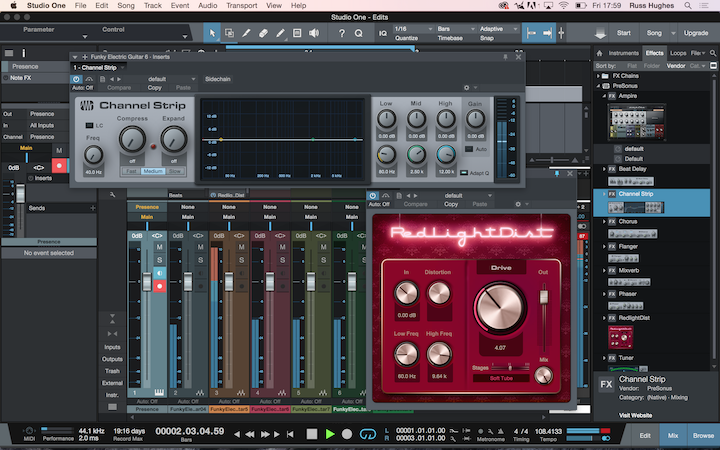Click mixer channel 4 volume fader

(x=270, y=281)
